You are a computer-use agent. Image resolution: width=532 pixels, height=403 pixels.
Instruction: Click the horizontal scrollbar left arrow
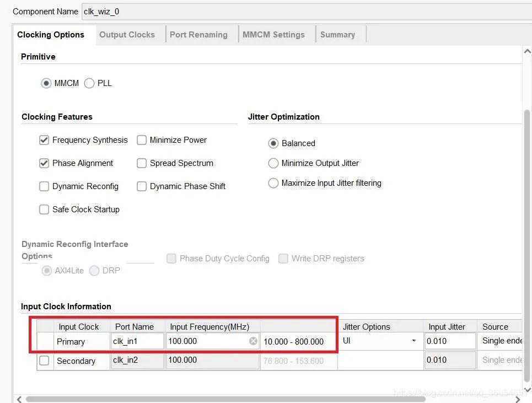click(x=20, y=399)
